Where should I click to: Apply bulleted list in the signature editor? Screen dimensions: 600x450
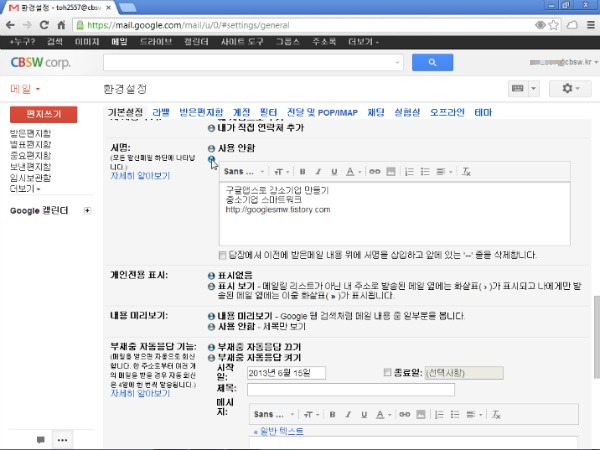point(425,172)
